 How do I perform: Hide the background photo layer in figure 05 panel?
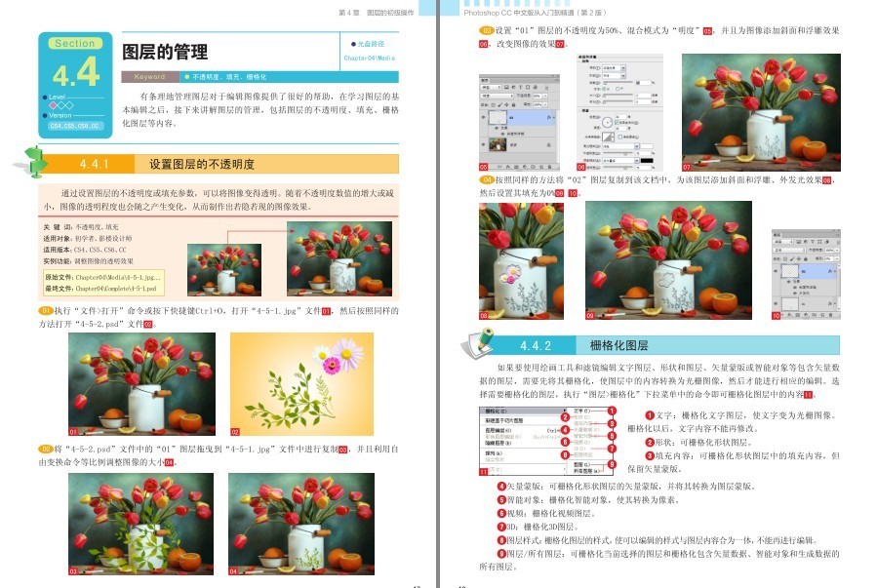tap(483, 144)
